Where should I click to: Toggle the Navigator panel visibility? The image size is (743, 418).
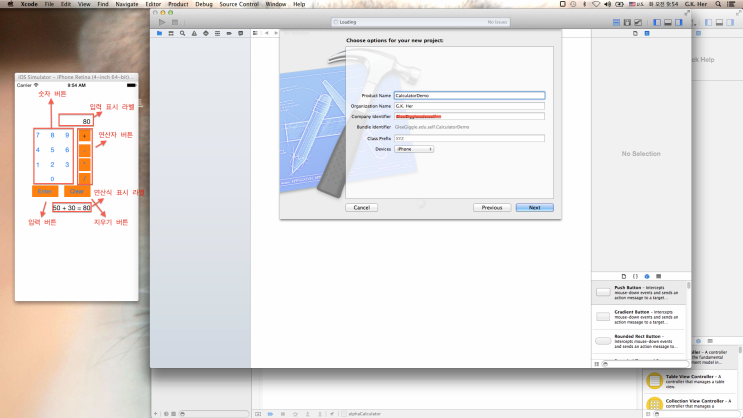click(657, 22)
